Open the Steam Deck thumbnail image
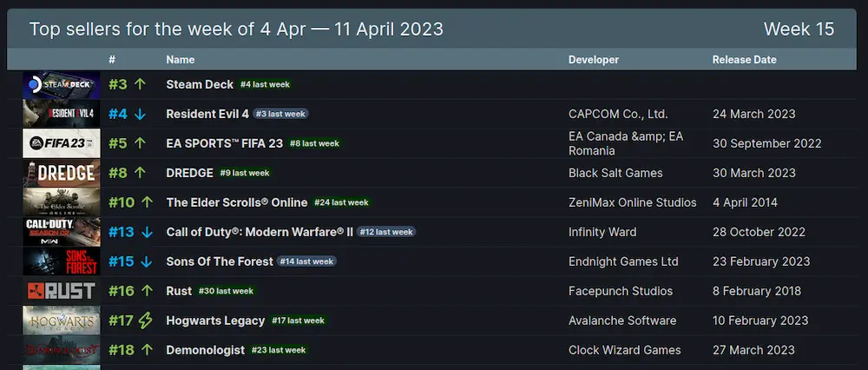Screen dimensions: 868x370 point(62,85)
